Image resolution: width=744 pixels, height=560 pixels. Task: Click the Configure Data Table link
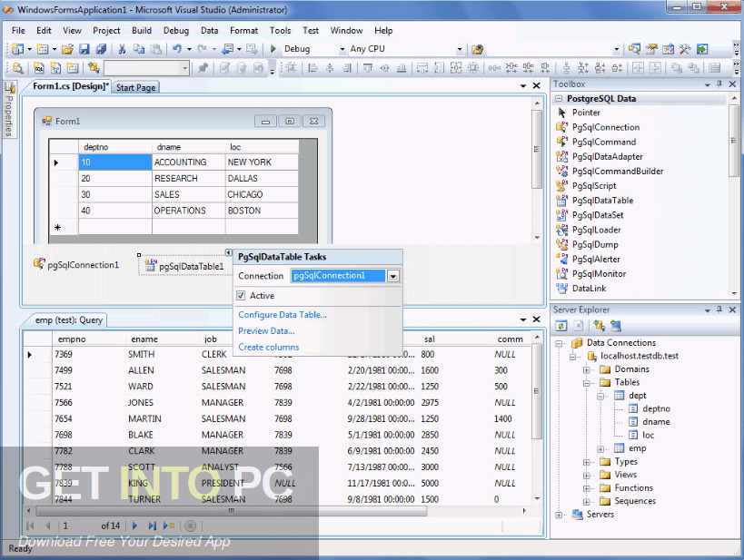[x=283, y=314]
